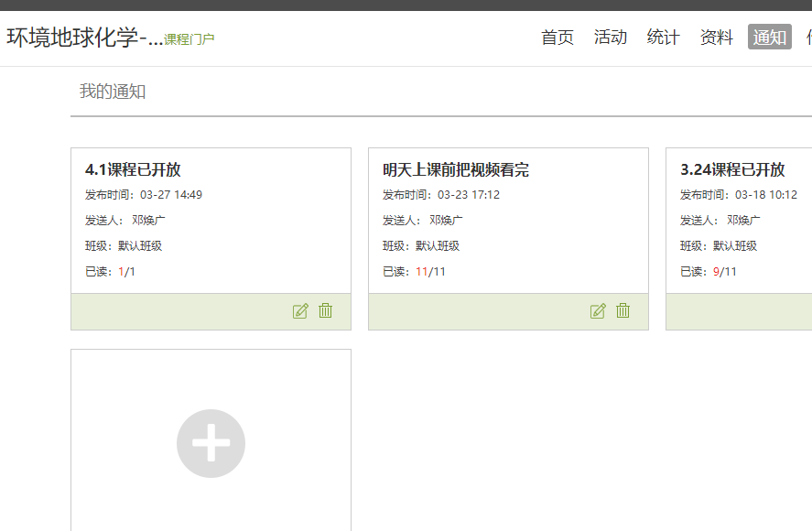Select the 资料 tab
Image resolution: width=812 pixels, height=531 pixels.
click(716, 38)
